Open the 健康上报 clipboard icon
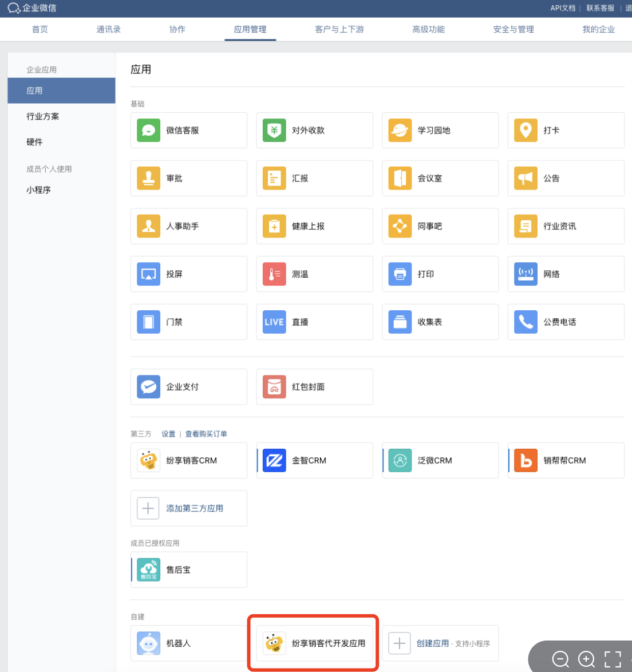Screen dimensions: 632x672 tap(274, 226)
